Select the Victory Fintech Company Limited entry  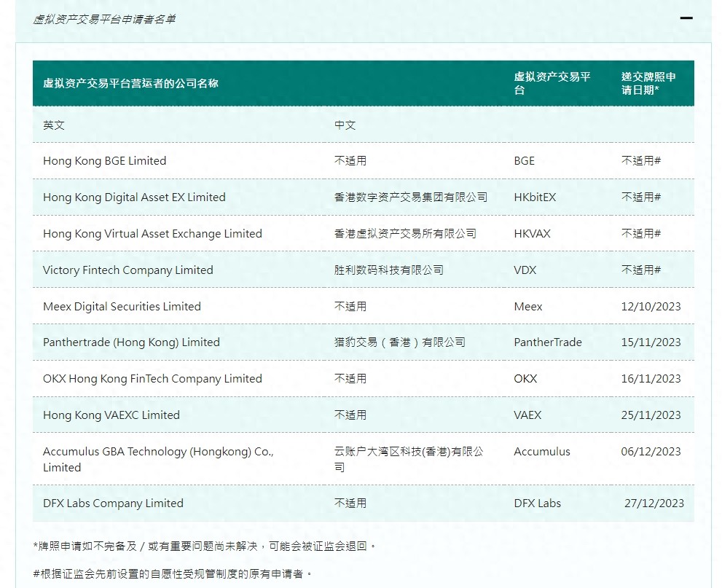[x=126, y=270]
